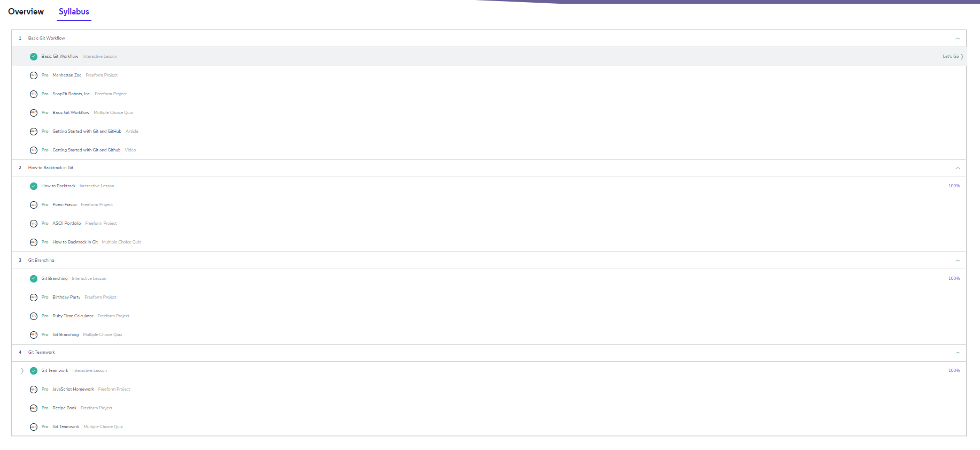Click the green checkmark for Git Branching lesson

[x=34, y=279]
